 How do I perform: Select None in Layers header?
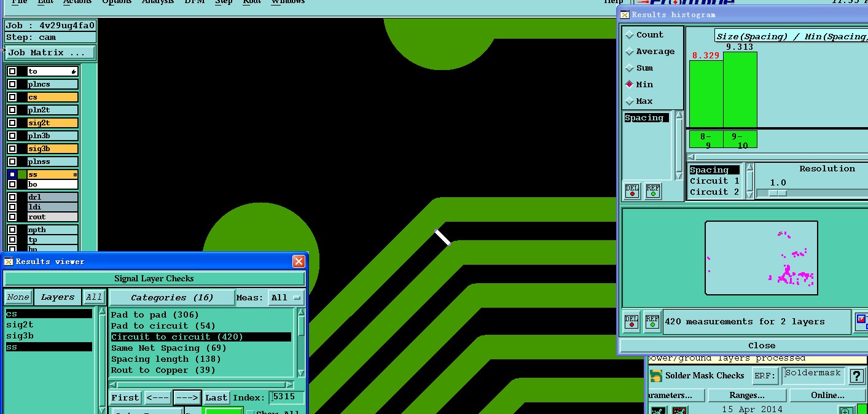point(18,297)
